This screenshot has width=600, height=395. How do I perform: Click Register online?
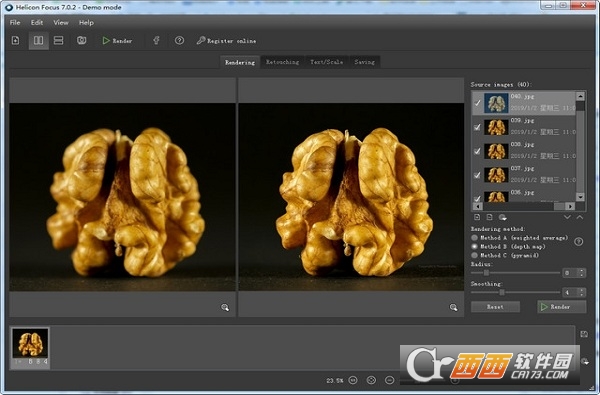(x=226, y=41)
